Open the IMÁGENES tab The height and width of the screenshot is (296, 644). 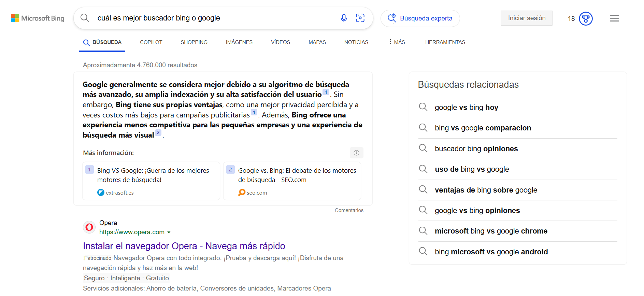239,42
